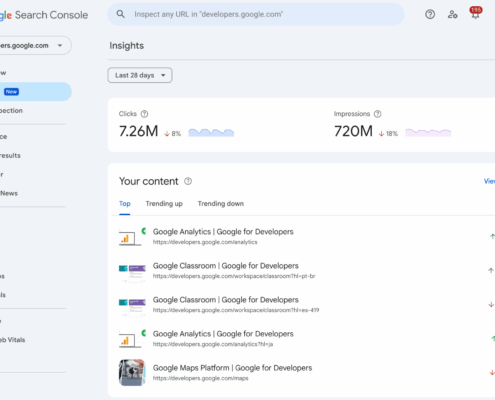Click the 720M impressions value
Screen dimensions: 495x400
pos(353,131)
